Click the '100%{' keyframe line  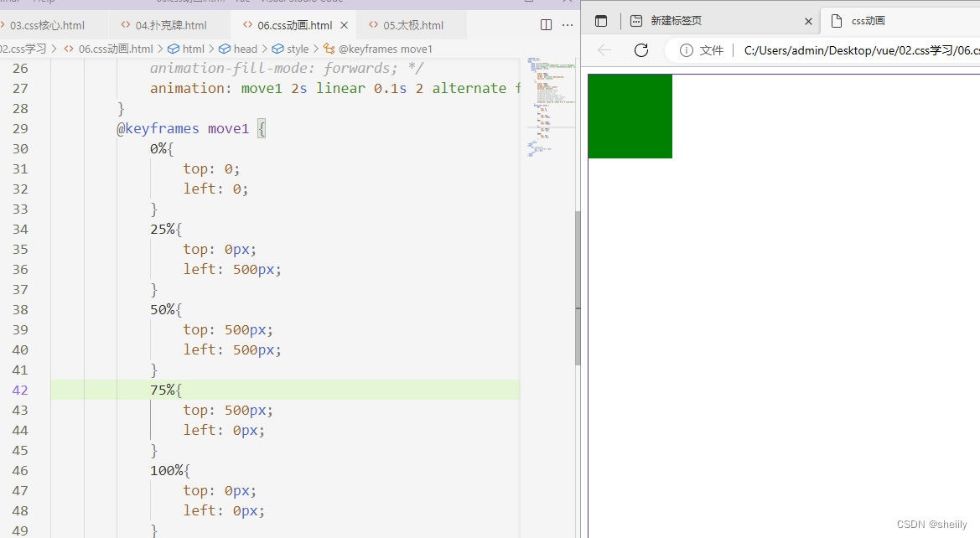[170, 470]
